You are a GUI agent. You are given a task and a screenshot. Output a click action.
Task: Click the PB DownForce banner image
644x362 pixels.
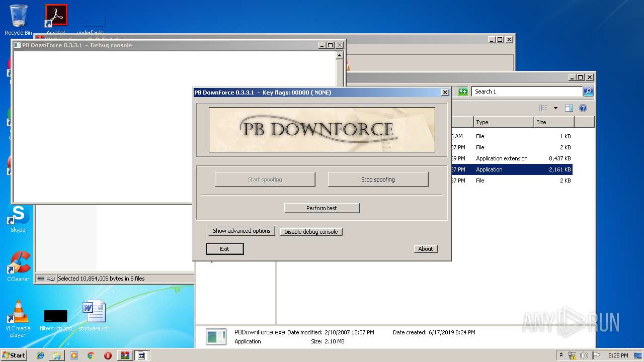click(x=321, y=129)
